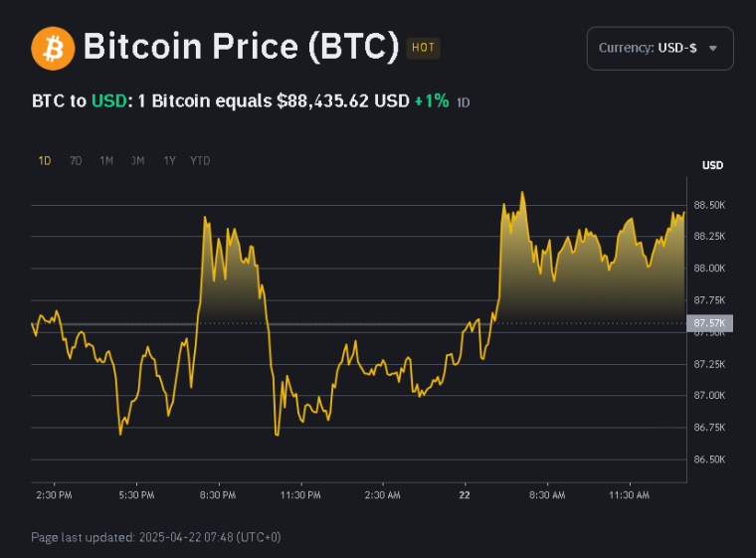This screenshot has width=756, height=558.
Task: Switch chart to 1M range
Action: coord(106,160)
